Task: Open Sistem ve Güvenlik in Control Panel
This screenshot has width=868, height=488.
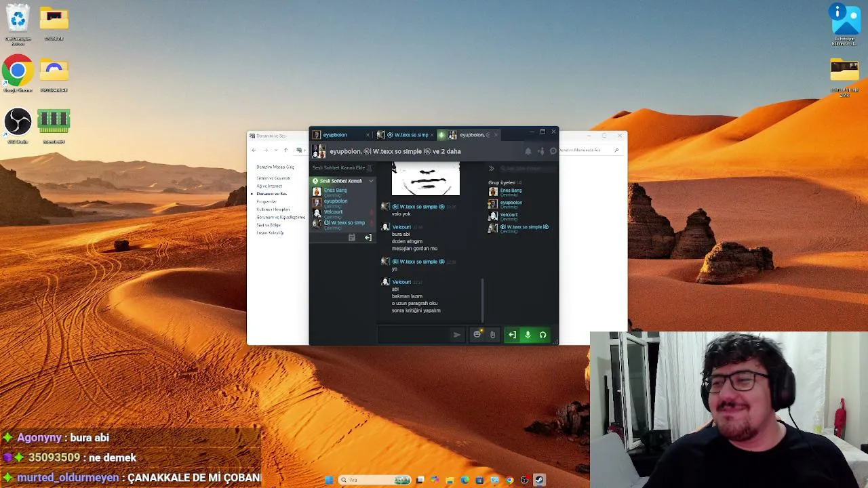Action: tap(273, 178)
